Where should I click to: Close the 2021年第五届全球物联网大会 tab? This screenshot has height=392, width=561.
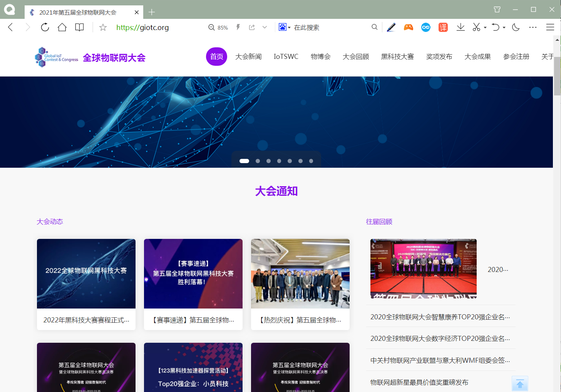point(137,12)
